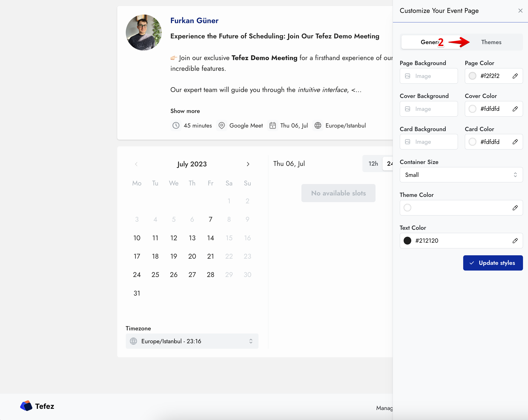
Task: Click the black Text Color swatch
Action: [407, 241]
